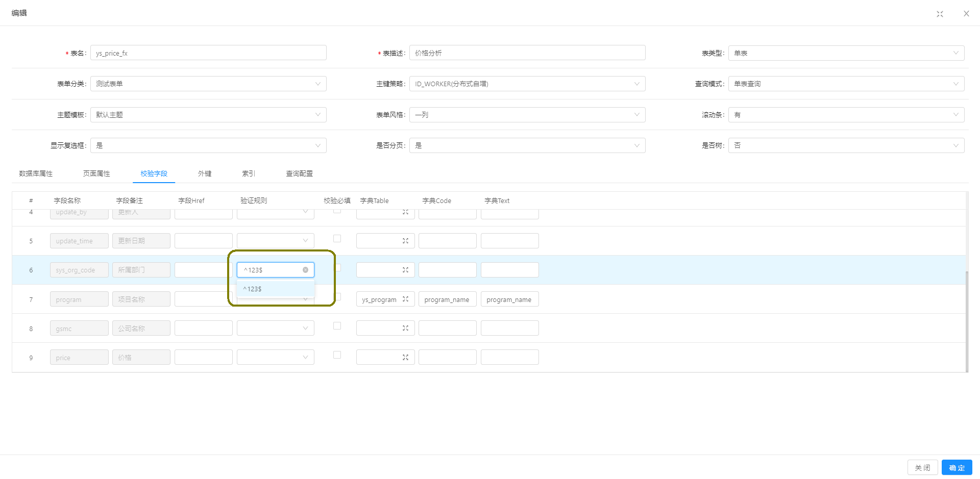980x479 pixels.
Task: Open the 表类型 dropdown showing 单表
Action: coord(846,53)
